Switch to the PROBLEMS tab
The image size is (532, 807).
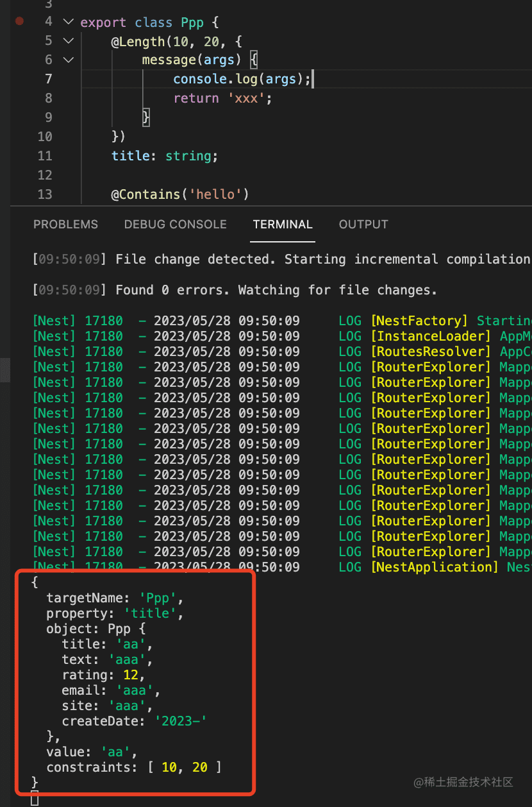(65, 225)
